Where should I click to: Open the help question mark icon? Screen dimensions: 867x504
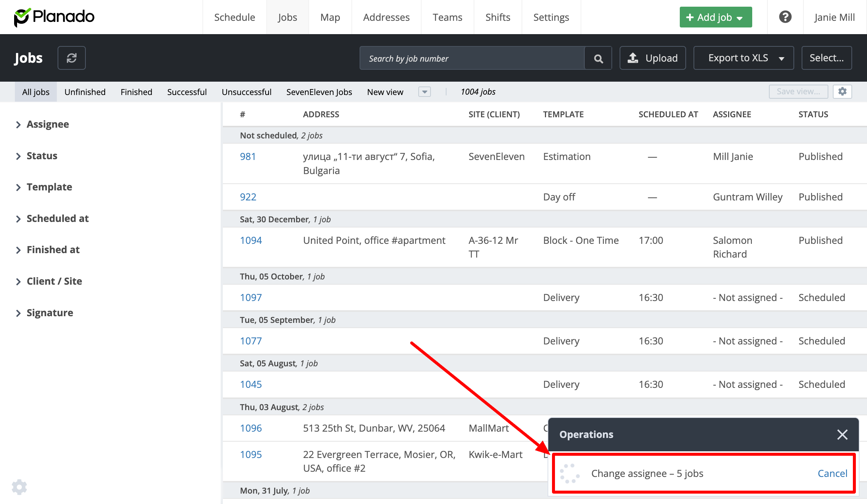(x=785, y=17)
